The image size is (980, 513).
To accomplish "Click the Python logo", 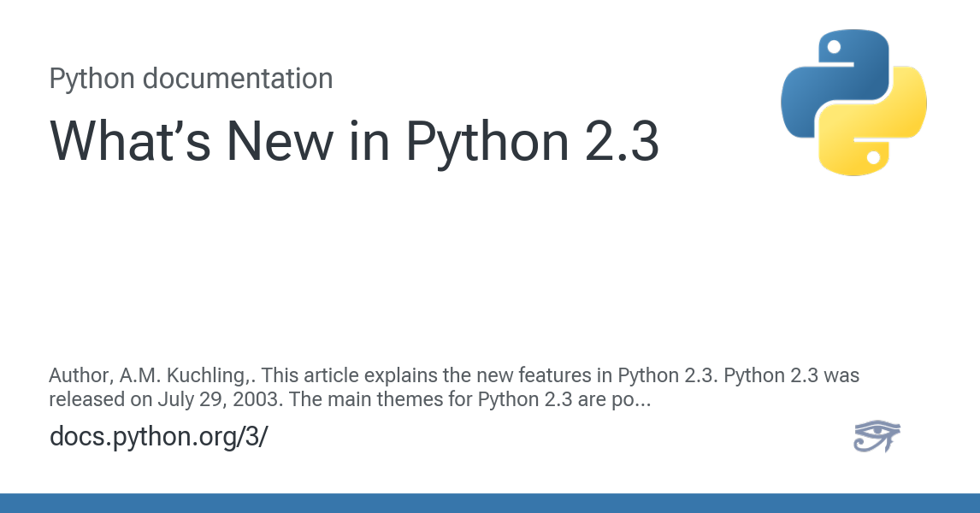I will pos(853,103).
